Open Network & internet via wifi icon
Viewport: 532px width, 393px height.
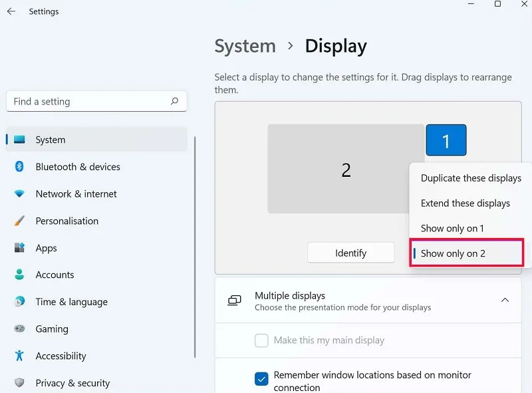tap(19, 194)
